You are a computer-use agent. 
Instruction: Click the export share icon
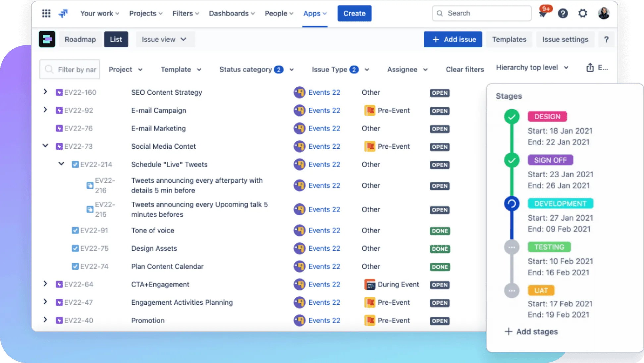(x=590, y=68)
